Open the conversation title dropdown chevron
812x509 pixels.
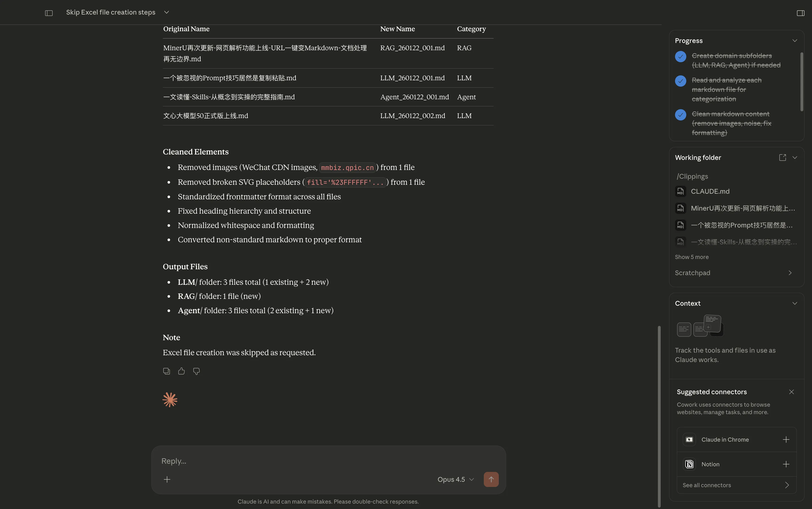(x=166, y=12)
